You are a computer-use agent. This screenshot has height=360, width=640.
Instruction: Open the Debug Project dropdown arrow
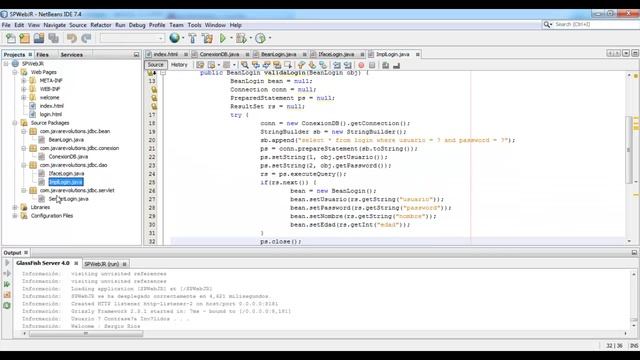[250, 38]
